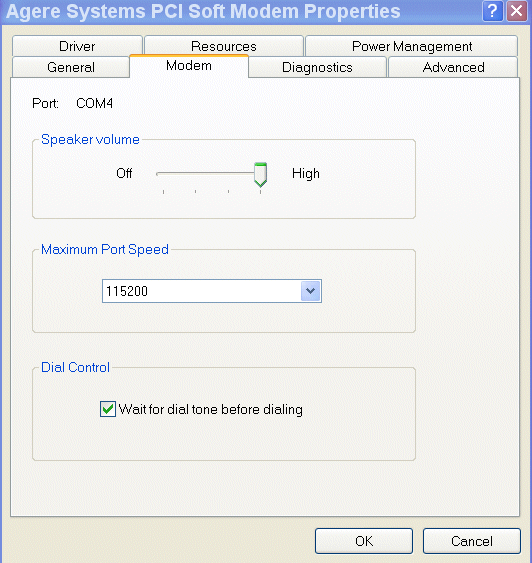Confirm settings with the OK button
This screenshot has height=563, width=532.
click(364, 541)
